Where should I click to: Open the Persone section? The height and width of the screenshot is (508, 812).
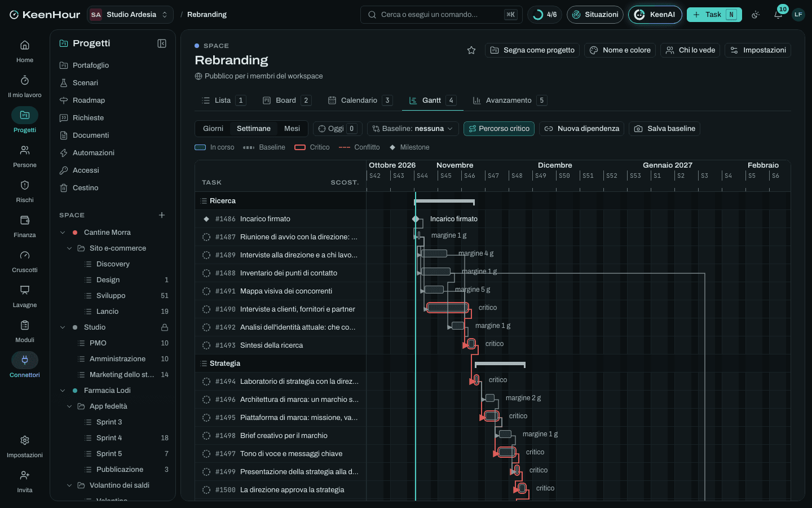[25, 156]
